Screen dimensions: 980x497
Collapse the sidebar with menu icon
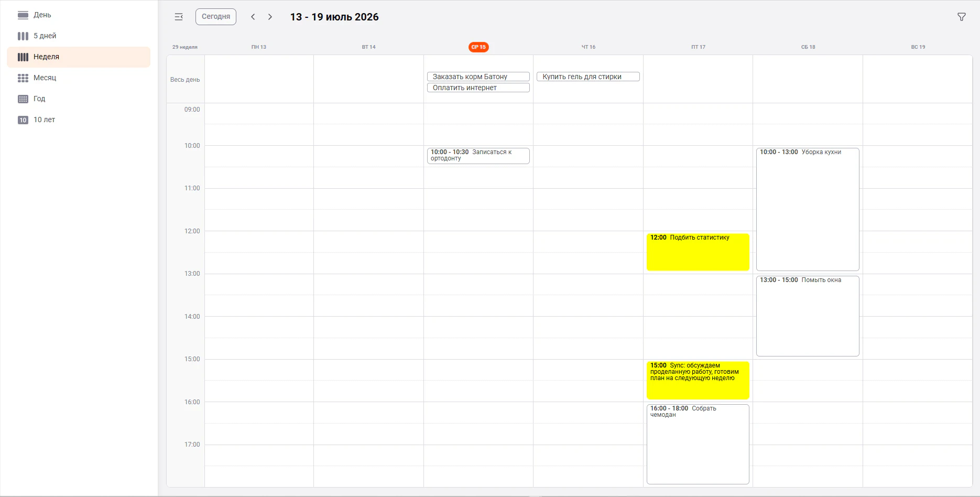pyautogui.click(x=179, y=17)
